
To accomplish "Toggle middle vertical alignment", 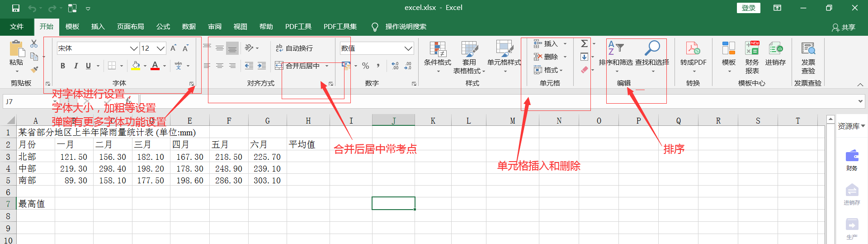I will pyautogui.click(x=220, y=48).
